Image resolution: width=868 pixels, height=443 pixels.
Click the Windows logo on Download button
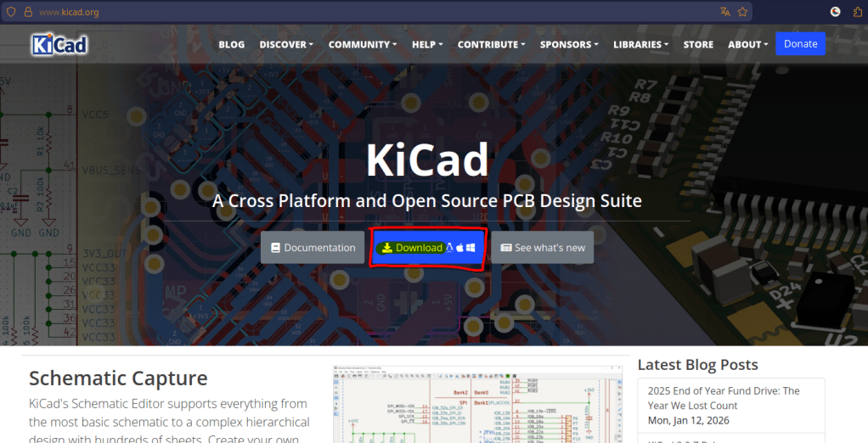pyautogui.click(x=471, y=248)
